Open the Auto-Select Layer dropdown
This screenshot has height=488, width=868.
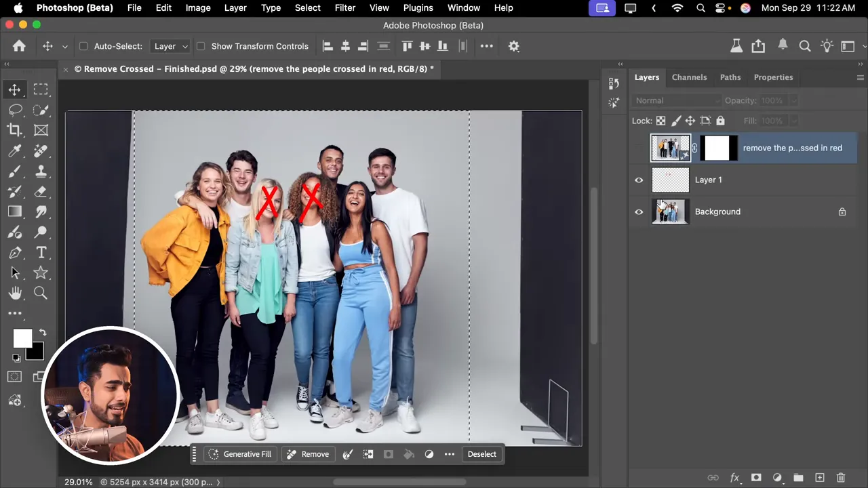pos(170,46)
